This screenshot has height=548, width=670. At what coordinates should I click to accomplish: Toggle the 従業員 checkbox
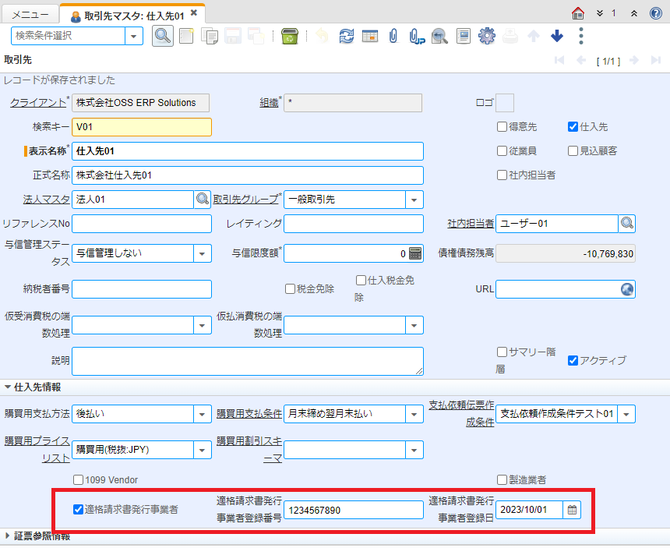tap(502, 151)
